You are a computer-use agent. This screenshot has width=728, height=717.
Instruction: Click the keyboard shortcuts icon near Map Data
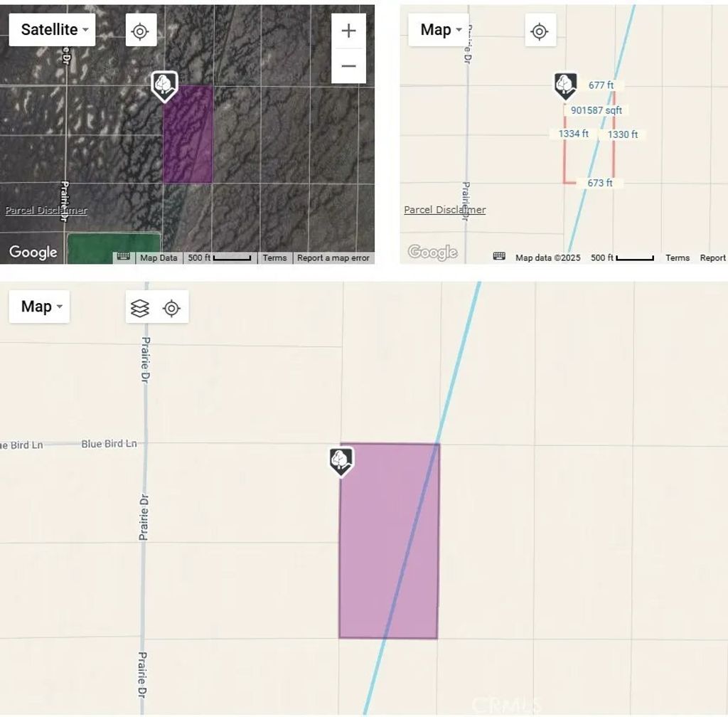click(x=122, y=257)
